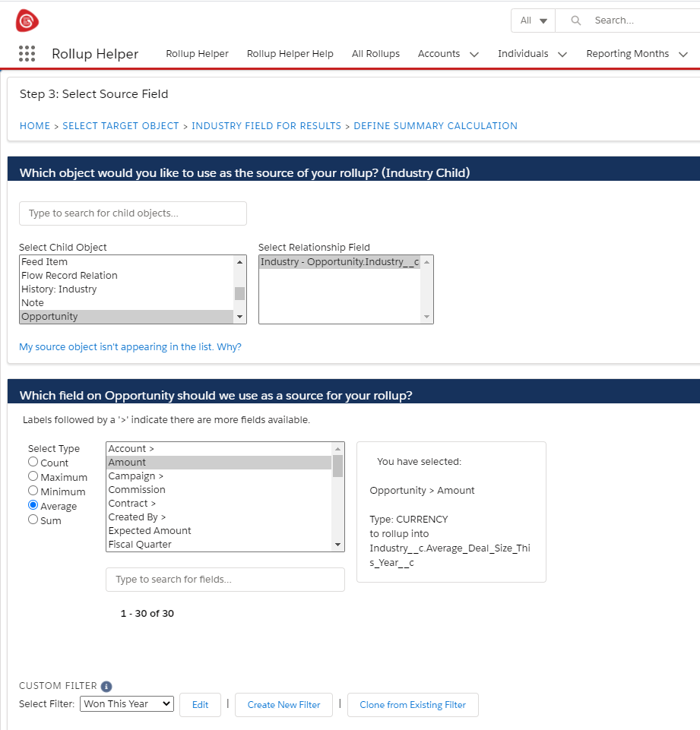700x730 pixels.
Task: Select the Count rollup type
Action: (33, 461)
